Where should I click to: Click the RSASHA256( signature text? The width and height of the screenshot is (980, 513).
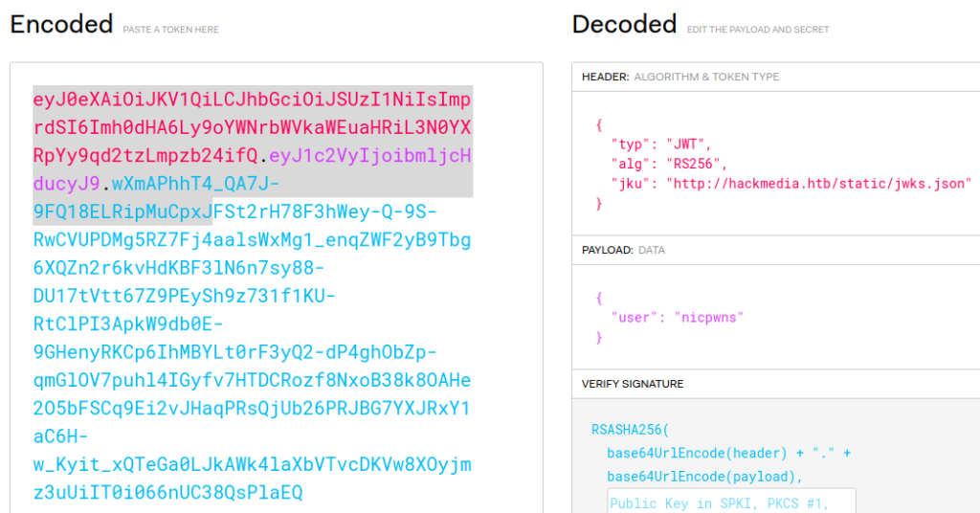click(630, 430)
